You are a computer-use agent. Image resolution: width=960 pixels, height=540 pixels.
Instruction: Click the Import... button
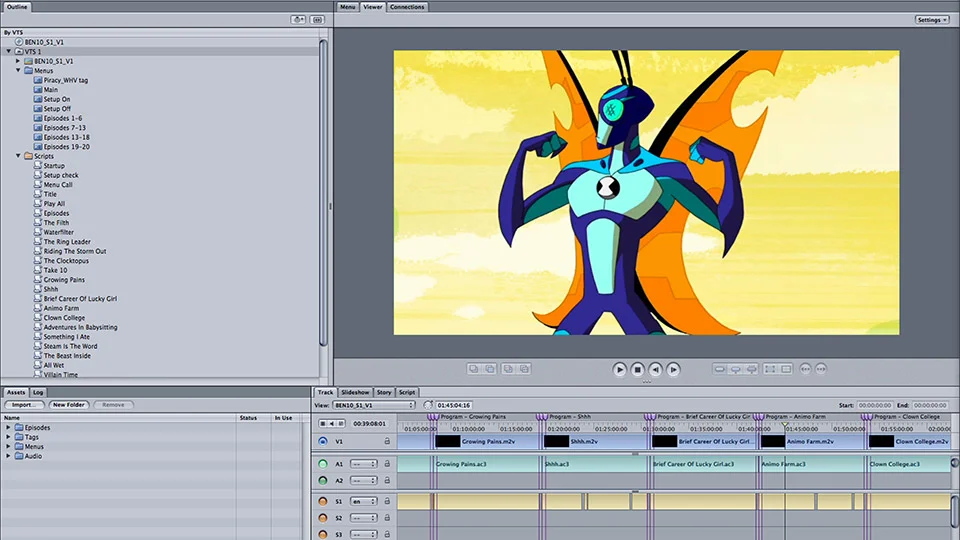tap(24, 405)
